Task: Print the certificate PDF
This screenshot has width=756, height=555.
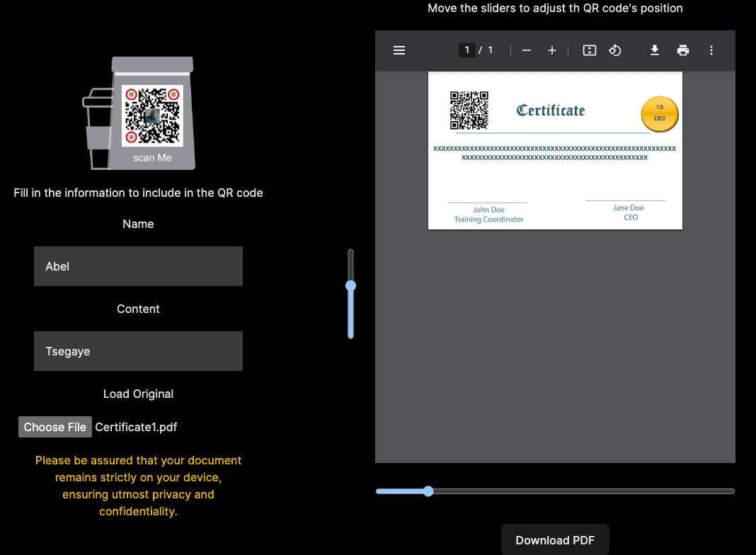Action: 683,50
